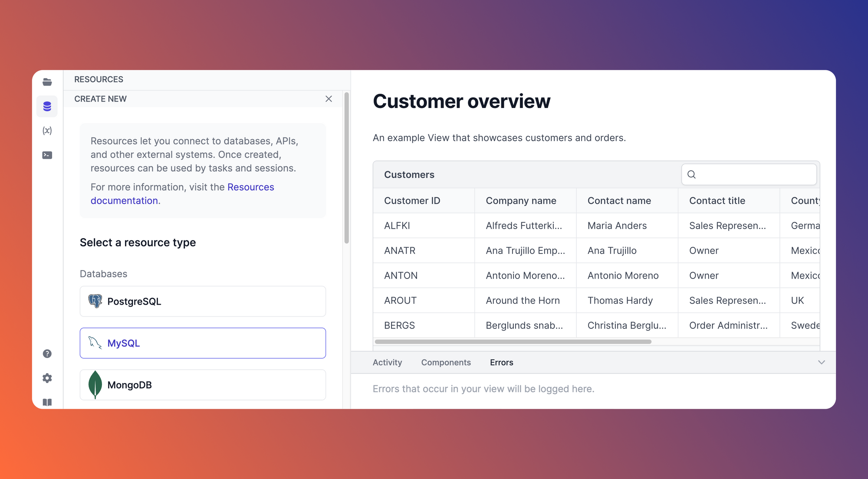Screen dimensions: 868x479
Task: Click the Customer ID column header
Action: coord(424,200)
